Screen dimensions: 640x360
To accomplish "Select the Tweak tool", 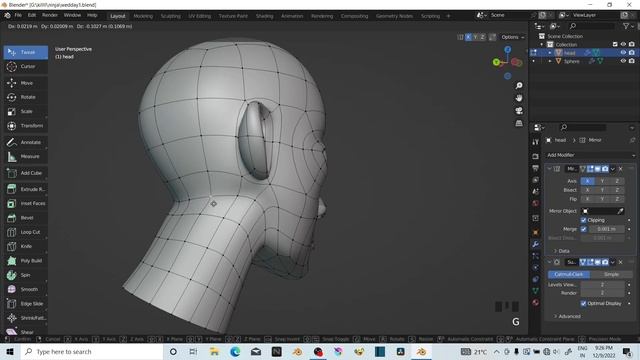I will click(26, 52).
